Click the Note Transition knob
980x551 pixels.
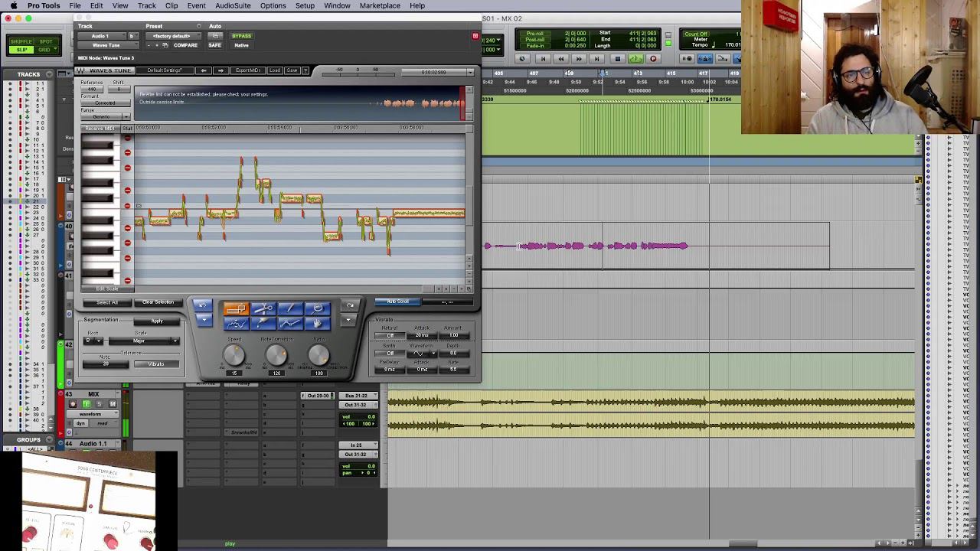point(276,355)
